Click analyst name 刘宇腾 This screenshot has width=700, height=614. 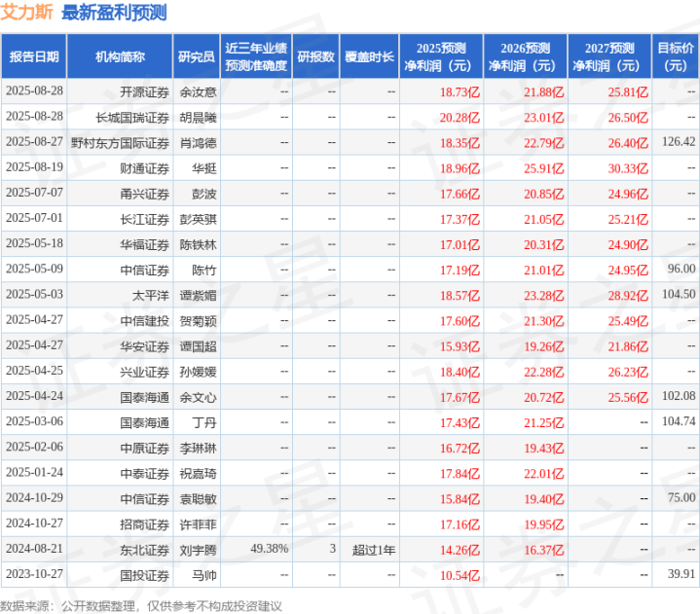(x=199, y=551)
